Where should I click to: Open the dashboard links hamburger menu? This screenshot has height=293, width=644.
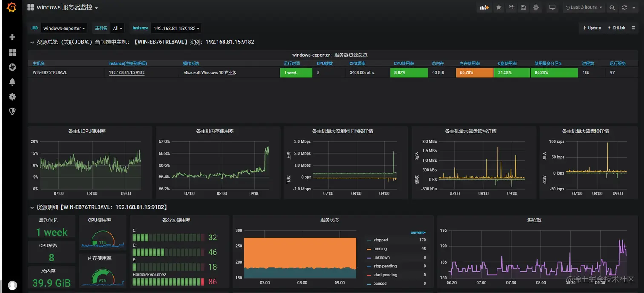click(633, 28)
